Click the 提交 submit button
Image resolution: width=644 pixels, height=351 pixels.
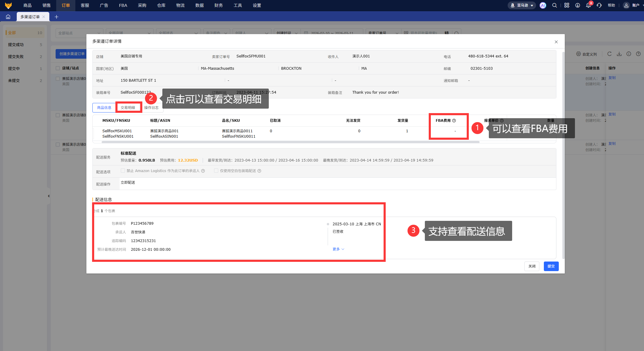pos(551,266)
